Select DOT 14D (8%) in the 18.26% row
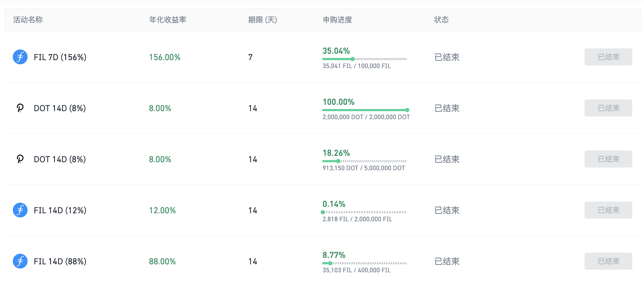Viewport: 644px width, 284px height. click(x=60, y=159)
